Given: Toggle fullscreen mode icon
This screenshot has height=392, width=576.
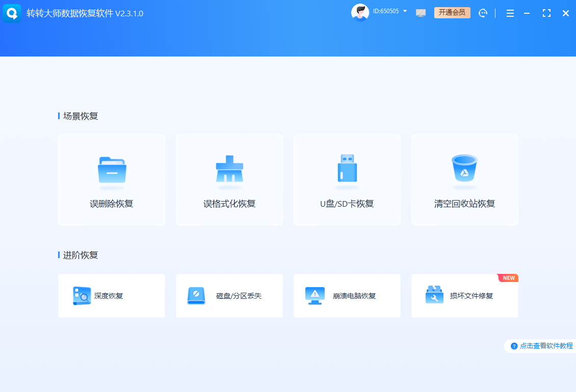Looking at the screenshot, I should tap(546, 13).
